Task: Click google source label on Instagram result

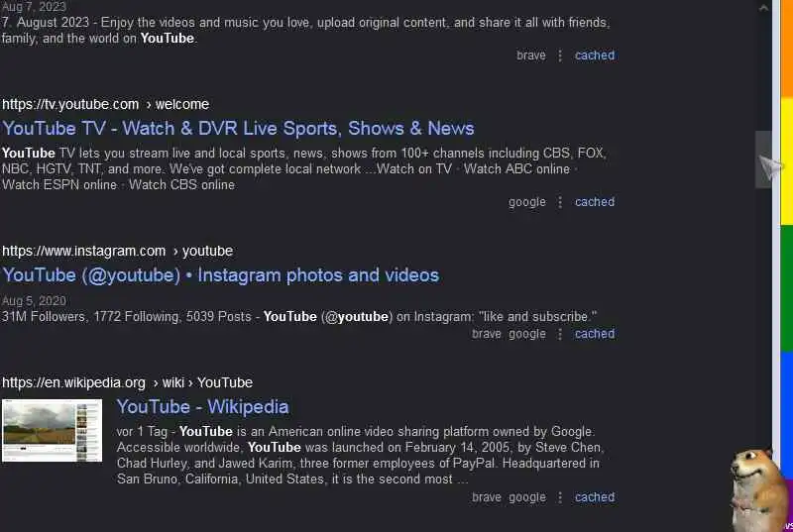Action: pyautogui.click(x=527, y=334)
